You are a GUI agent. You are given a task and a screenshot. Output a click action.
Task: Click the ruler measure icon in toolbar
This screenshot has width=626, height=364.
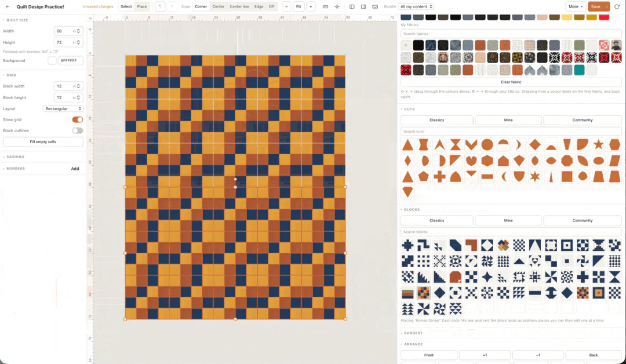(x=325, y=6)
